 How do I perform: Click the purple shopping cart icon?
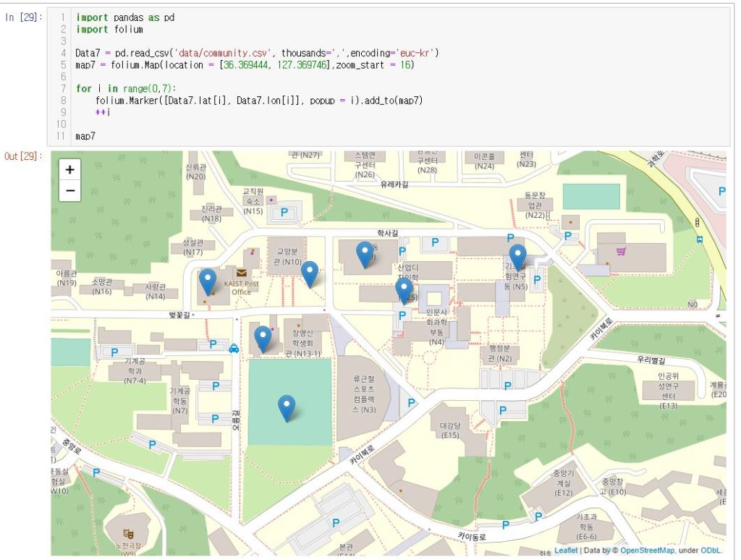pos(621,252)
